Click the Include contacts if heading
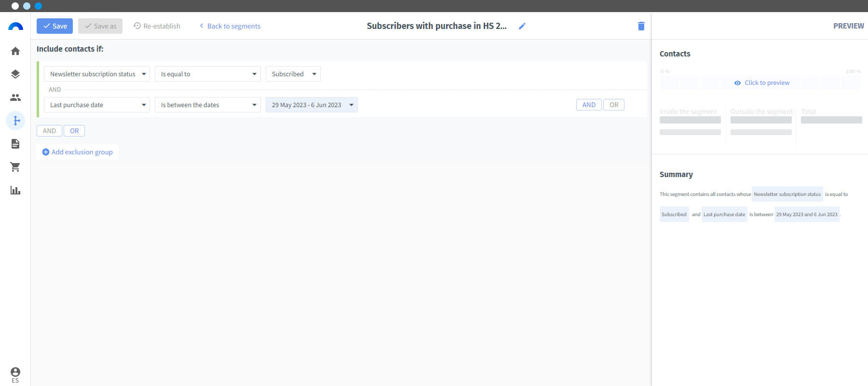This screenshot has width=868, height=386. click(x=70, y=49)
